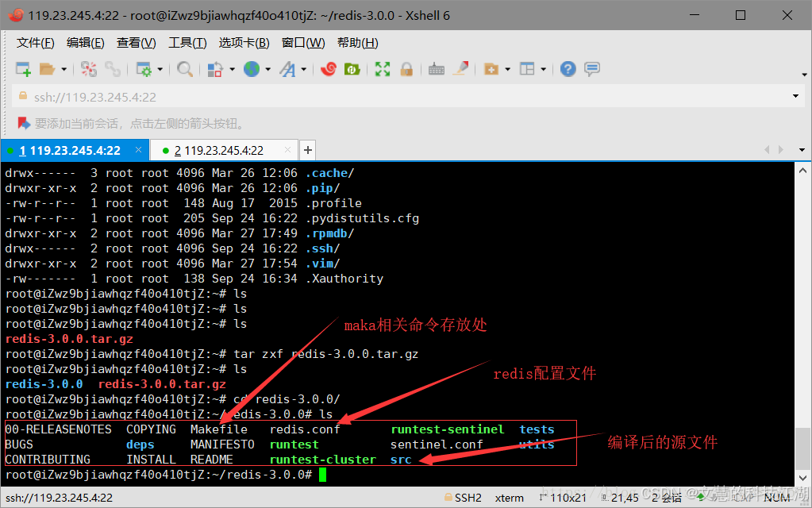Viewport: 812px width, 508px height.
Task: Click the 110x21 terminal size indicator
Action: pos(563,498)
